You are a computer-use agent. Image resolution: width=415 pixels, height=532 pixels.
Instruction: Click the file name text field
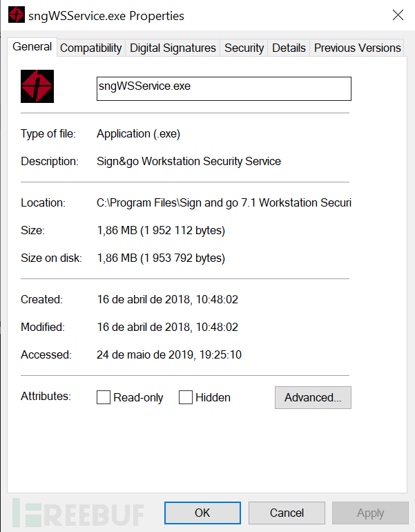[x=224, y=88]
